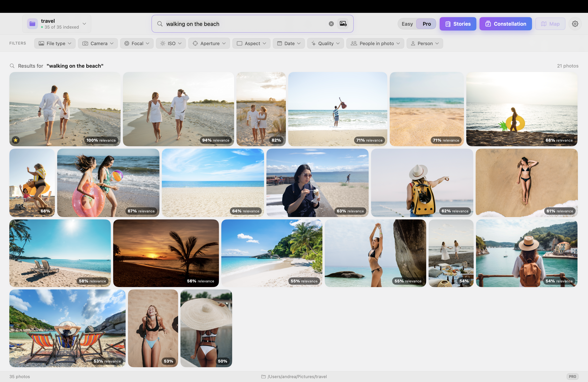Click the results magnifier icon beside 'Results for'
This screenshot has width=588, height=382.
[x=12, y=66]
